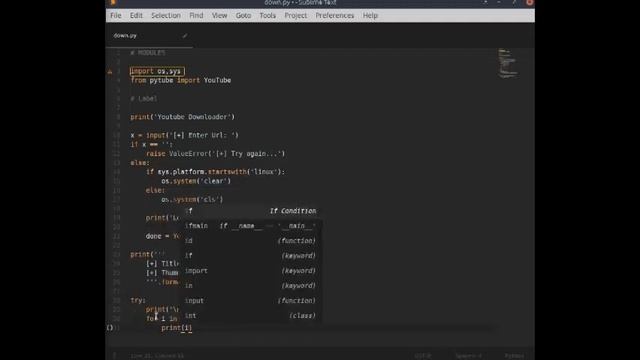The height and width of the screenshot is (360, 640).
Task: Select 'input' function completion
Action: (x=251, y=300)
